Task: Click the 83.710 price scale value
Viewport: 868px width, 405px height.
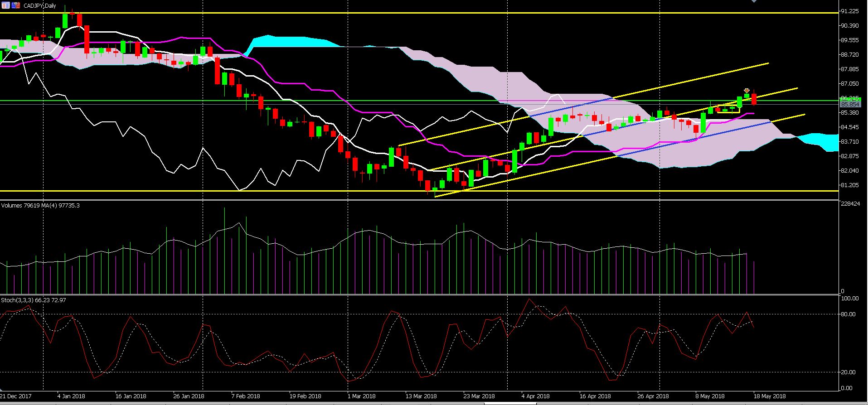Action: (849, 142)
